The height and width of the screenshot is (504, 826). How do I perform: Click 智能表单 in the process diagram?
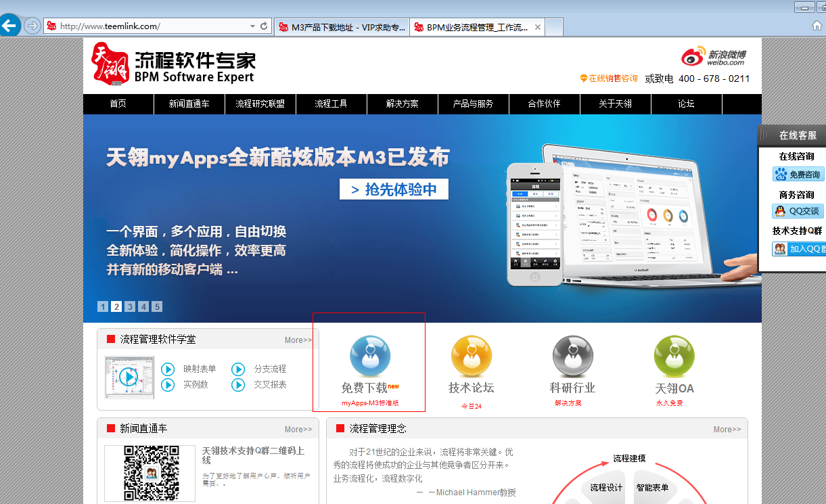(652, 488)
